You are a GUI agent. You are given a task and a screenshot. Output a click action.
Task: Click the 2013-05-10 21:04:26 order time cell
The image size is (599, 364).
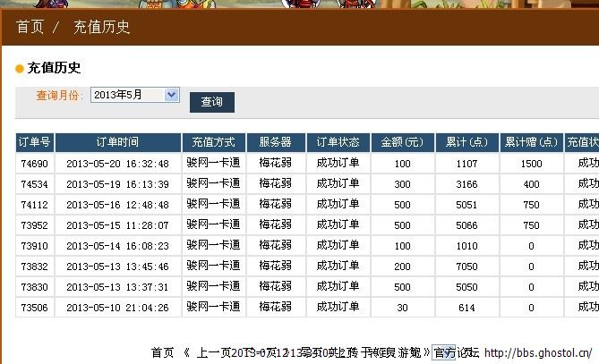point(117,307)
